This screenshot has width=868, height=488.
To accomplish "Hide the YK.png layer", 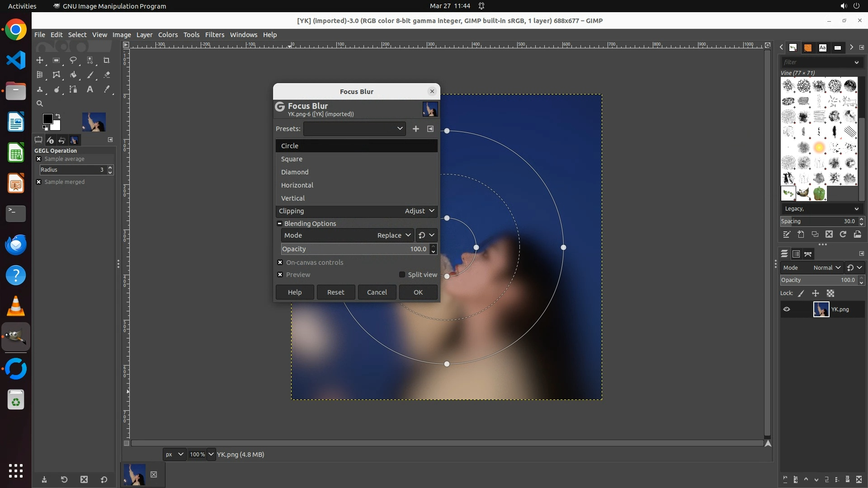I will coord(787,310).
